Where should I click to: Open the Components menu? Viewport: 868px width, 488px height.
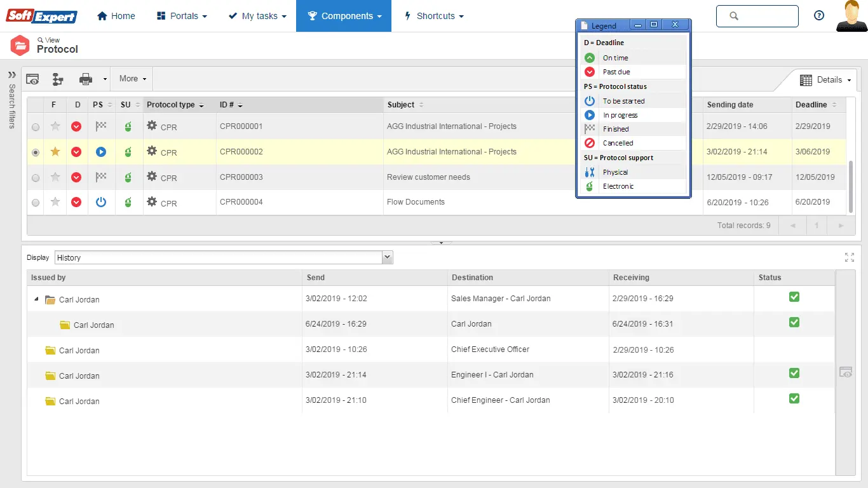pyautogui.click(x=344, y=16)
